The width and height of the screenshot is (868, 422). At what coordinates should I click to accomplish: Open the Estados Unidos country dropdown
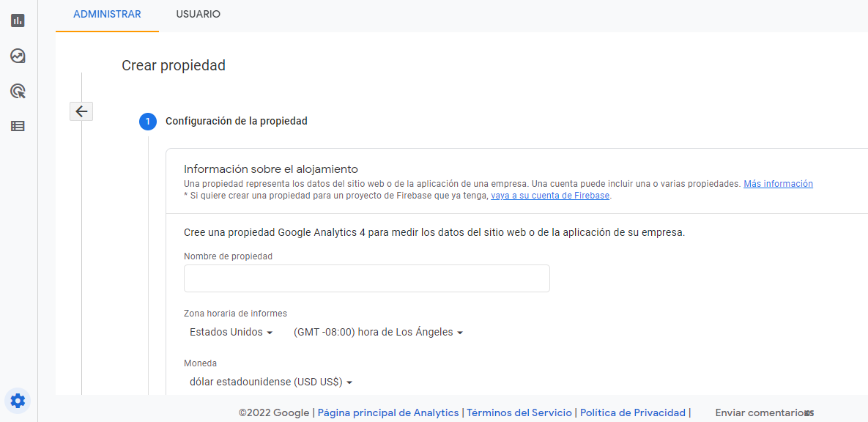(x=231, y=333)
